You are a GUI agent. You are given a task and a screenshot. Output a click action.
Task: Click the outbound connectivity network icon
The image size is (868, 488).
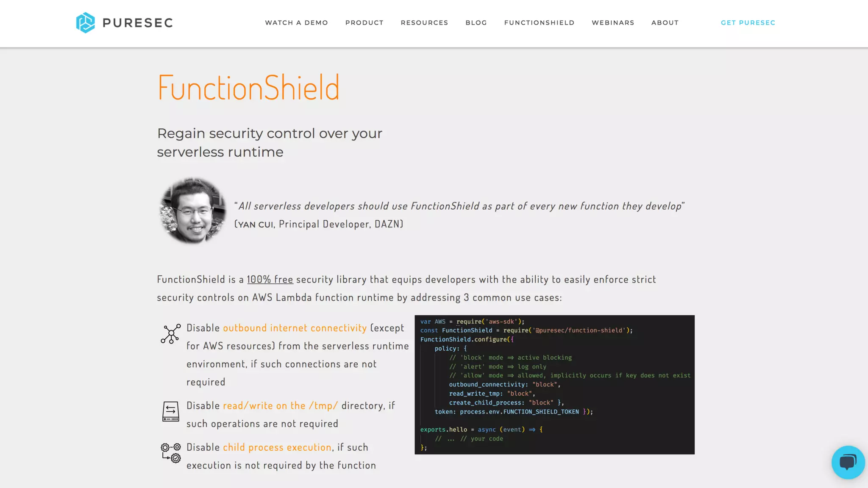[171, 334]
